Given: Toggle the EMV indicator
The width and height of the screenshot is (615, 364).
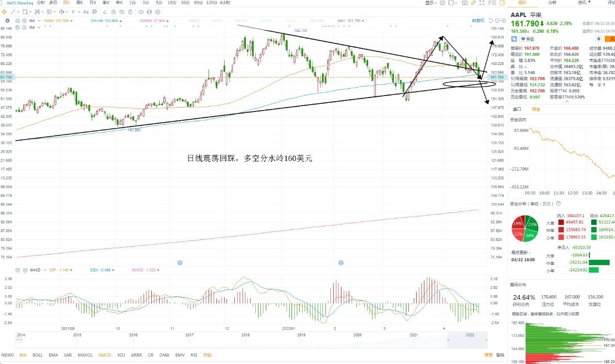Looking at the screenshot, I should pos(180,355).
